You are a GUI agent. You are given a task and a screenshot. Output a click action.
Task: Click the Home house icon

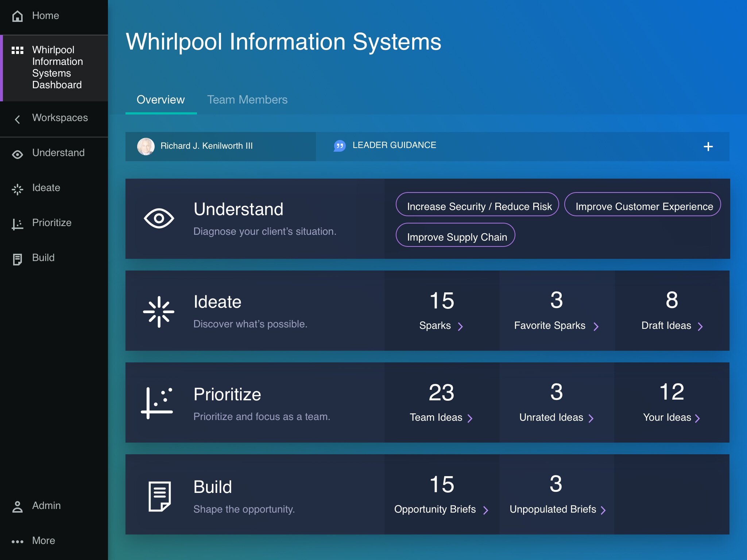pos(18,16)
